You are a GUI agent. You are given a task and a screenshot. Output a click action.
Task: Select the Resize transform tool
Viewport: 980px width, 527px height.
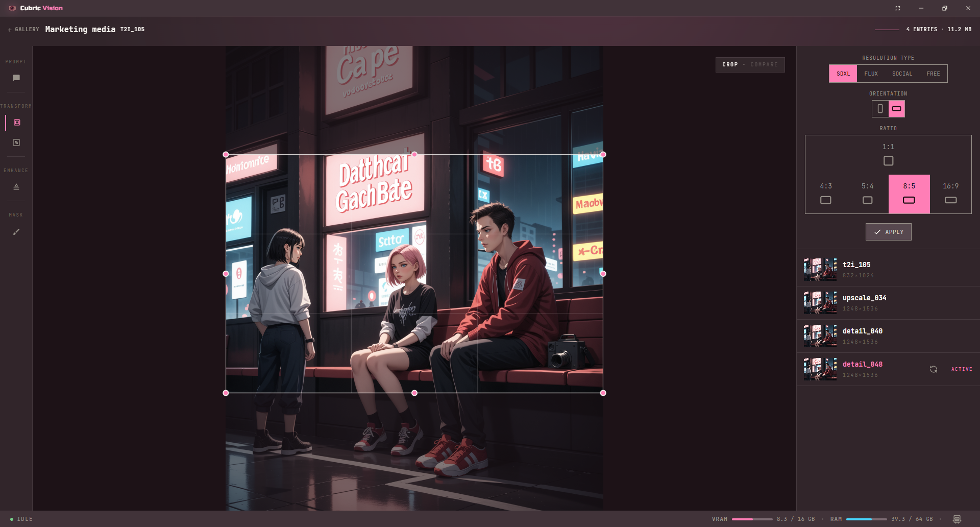(x=16, y=142)
